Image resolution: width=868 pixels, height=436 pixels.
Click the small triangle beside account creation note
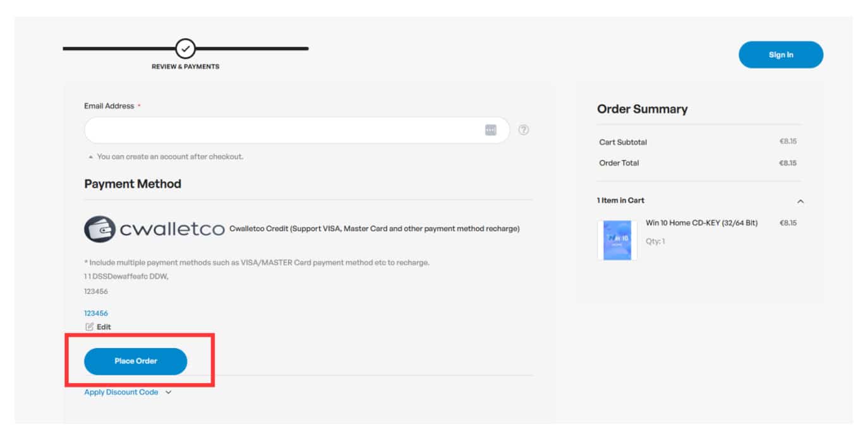click(90, 157)
